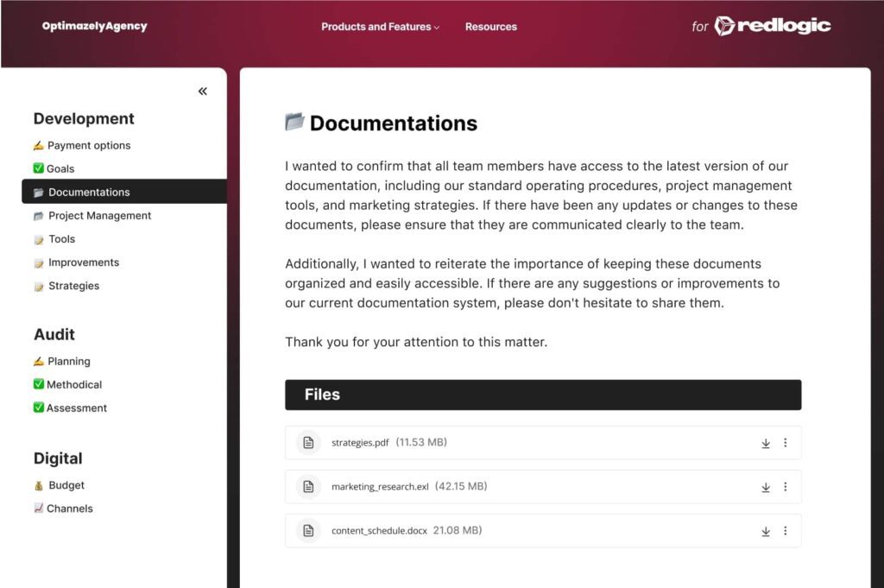This screenshot has width=884, height=588.
Task: Click the chart icon next to Channels
Action: [38, 508]
